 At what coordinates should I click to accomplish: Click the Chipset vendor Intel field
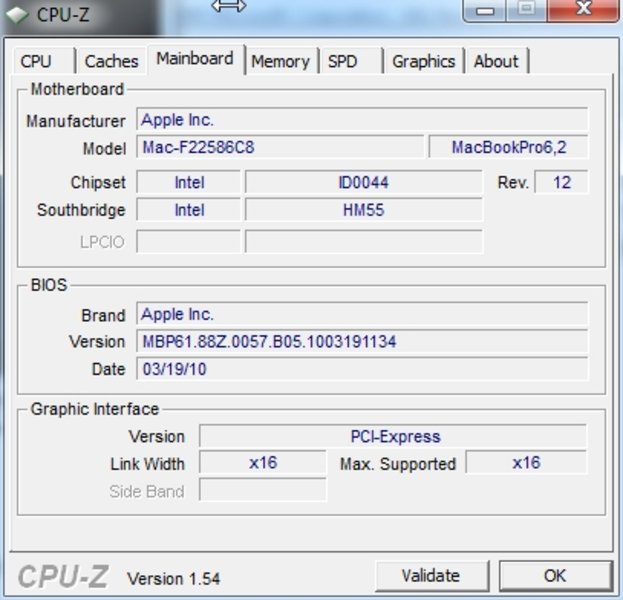(x=189, y=182)
